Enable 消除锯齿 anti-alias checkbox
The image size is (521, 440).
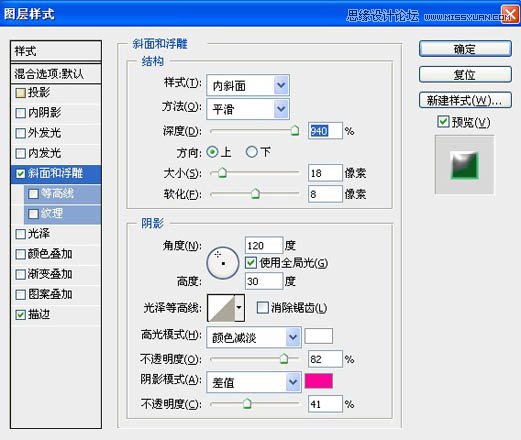click(263, 307)
